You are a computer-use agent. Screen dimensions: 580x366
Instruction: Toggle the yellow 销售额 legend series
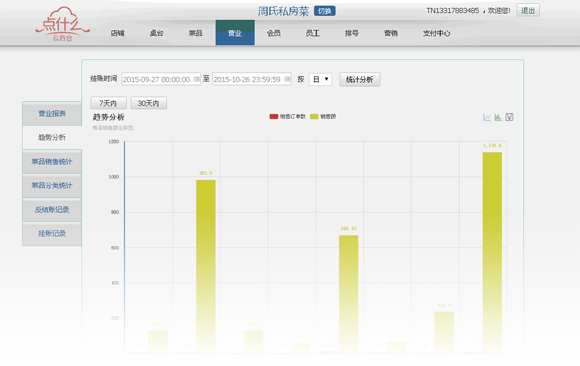[323, 117]
